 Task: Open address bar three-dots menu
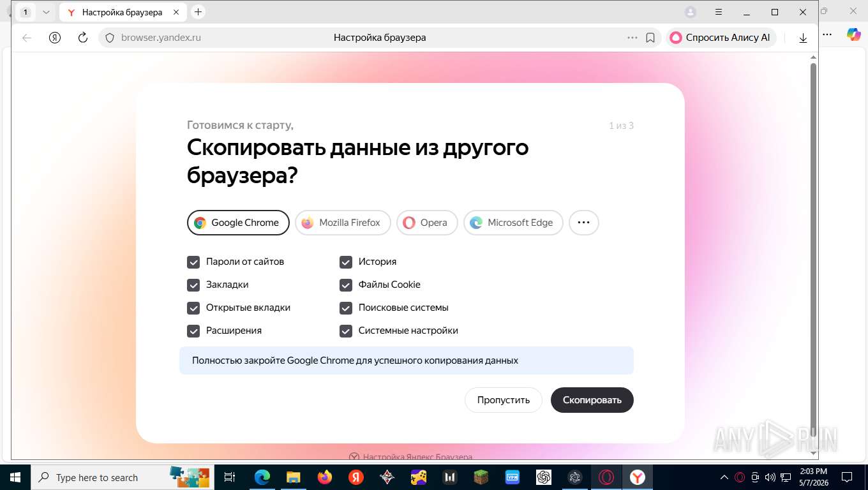point(632,38)
